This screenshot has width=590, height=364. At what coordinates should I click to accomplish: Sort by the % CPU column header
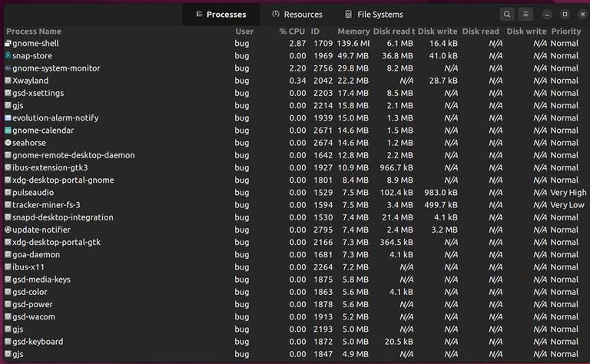pos(292,31)
